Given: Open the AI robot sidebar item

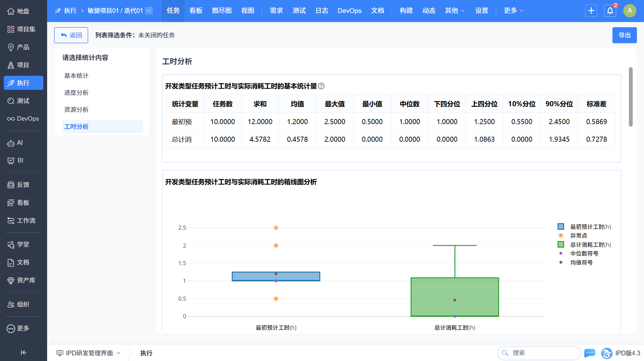Looking at the screenshot, I should [15, 143].
